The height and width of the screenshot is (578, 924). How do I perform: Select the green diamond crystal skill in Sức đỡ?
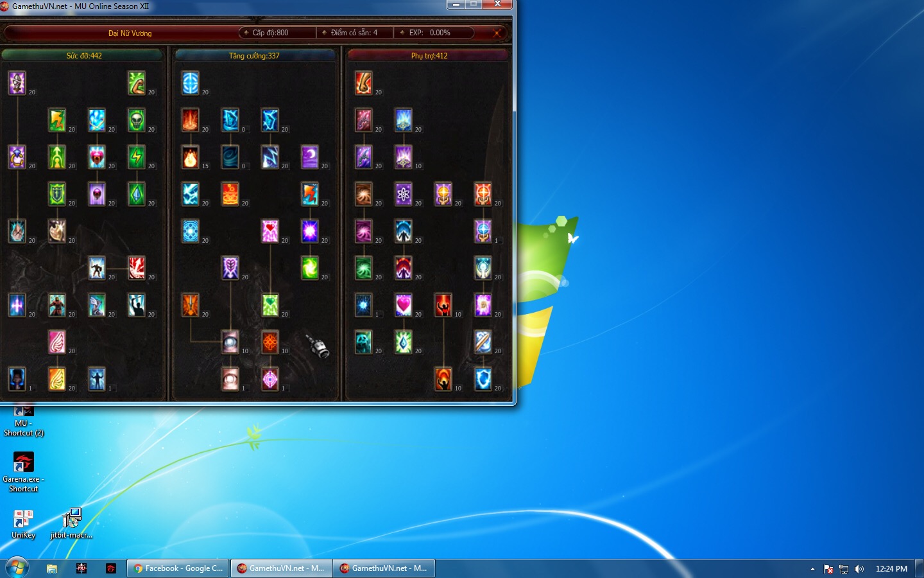click(x=137, y=194)
